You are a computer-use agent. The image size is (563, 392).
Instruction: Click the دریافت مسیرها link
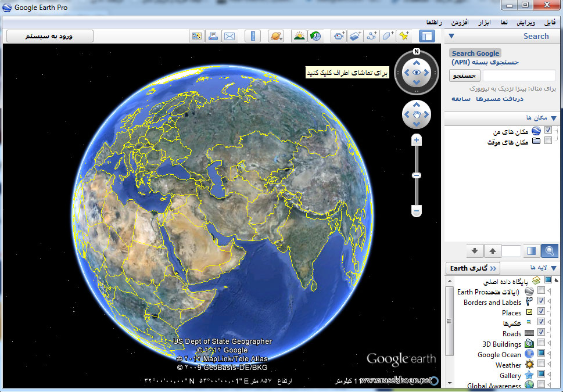coord(500,99)
